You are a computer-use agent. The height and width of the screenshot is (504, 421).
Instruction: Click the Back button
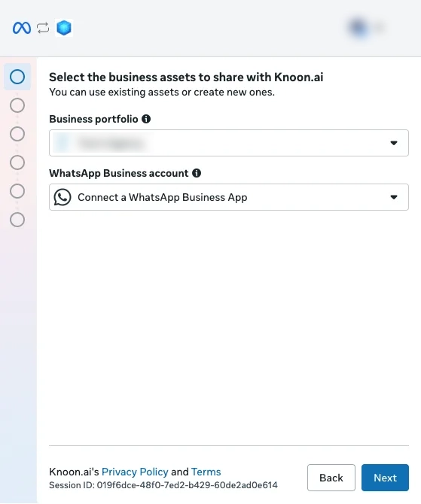pos(331,478)
